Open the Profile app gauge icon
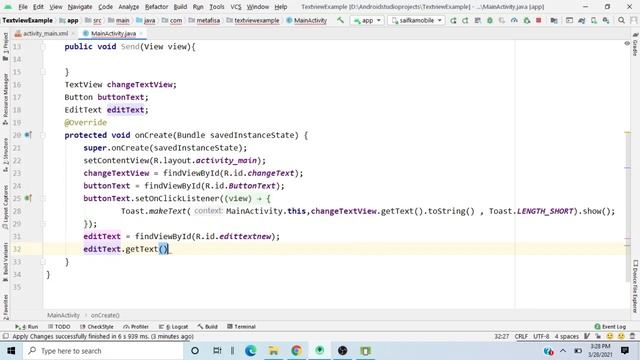 [x=514, y=20]
